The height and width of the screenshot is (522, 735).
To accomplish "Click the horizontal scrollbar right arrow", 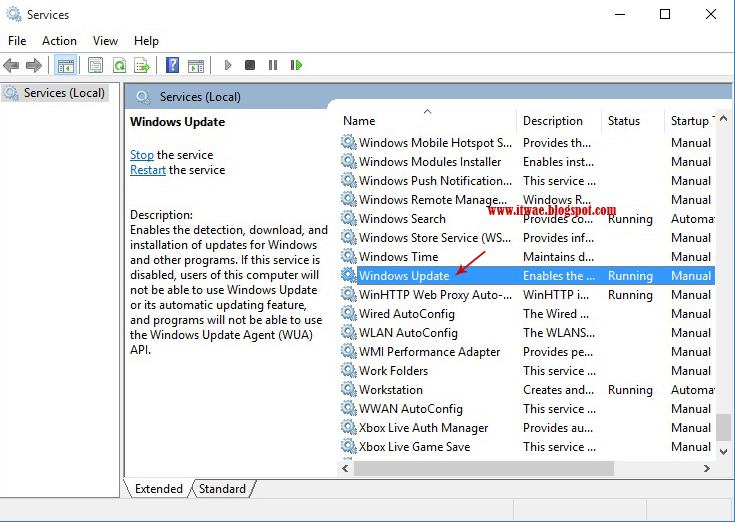I will [x=706, y=468].
